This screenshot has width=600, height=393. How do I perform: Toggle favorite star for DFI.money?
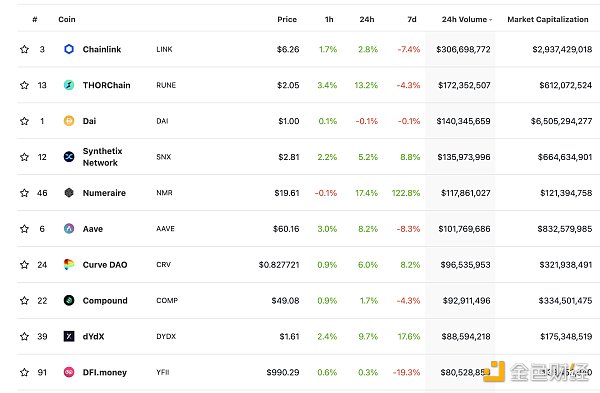[x=24, y=372]
